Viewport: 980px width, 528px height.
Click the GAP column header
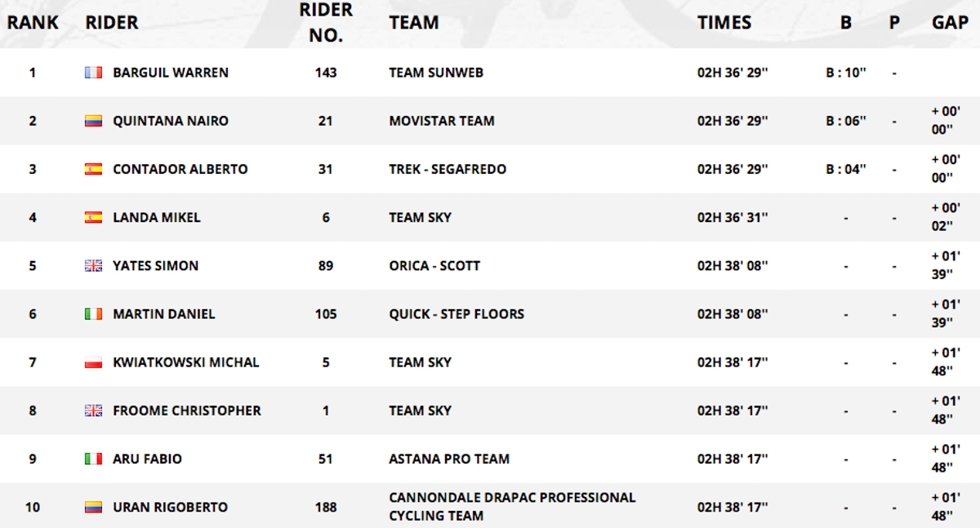(x=950, y=23)
